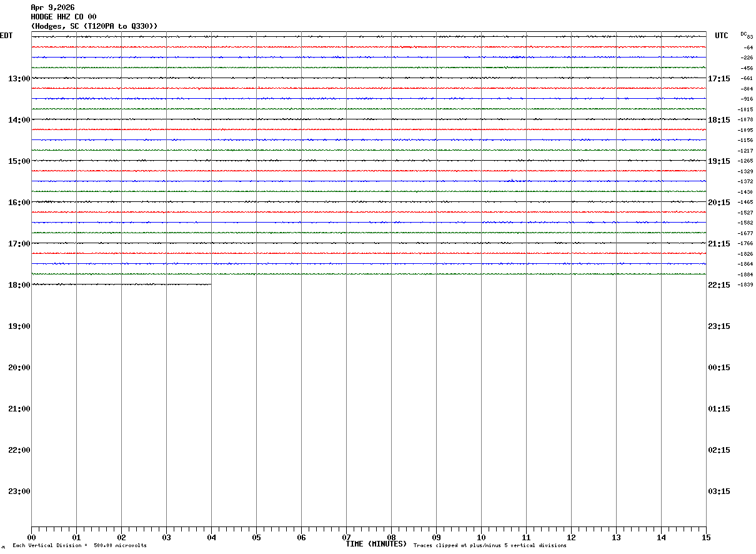This screenshot has width=756, height=554.
Task: Click the 'Each Vertical Division' scale note
Action: 79,546
